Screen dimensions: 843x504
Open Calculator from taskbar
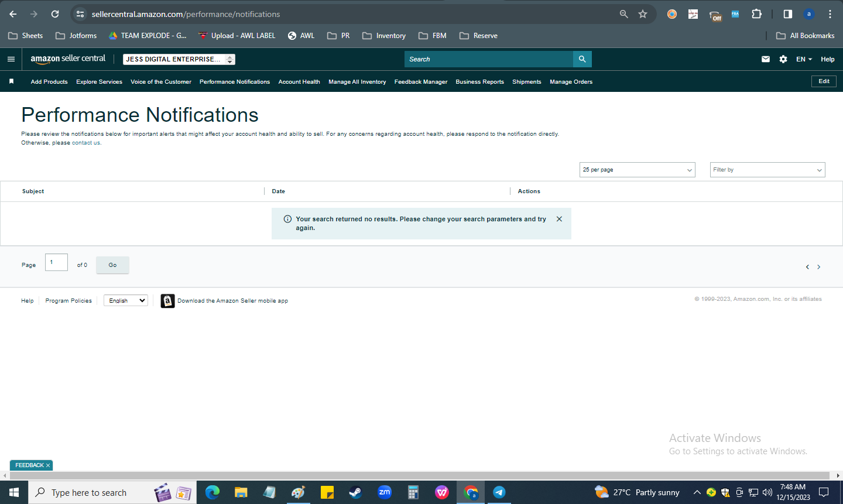(x=413, y=492)
